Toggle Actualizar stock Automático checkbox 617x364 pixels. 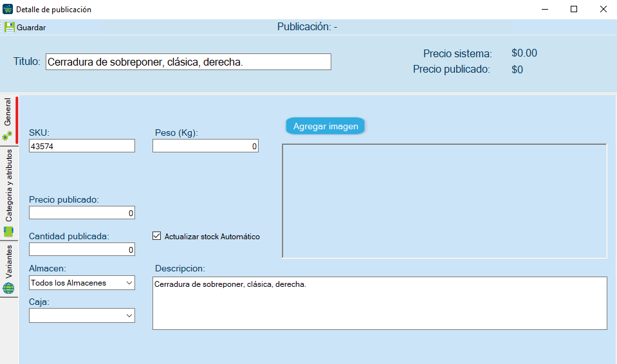pyautogui.click(x=156, y=236)
